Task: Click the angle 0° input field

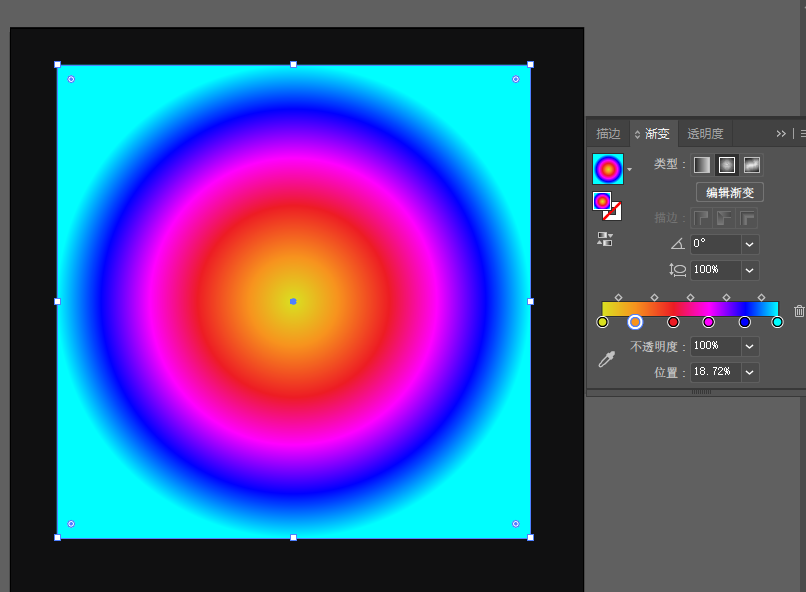Action: (716, 245)
